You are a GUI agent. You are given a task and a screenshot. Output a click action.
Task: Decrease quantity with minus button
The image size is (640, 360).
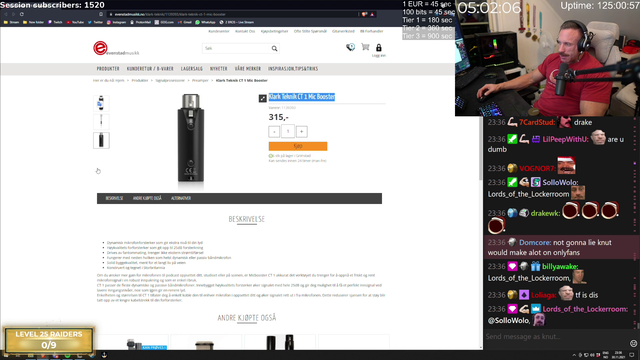point(274,131)
